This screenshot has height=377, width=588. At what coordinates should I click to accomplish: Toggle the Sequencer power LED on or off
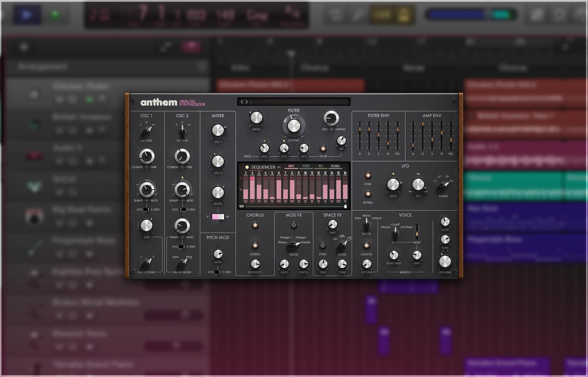247,167
